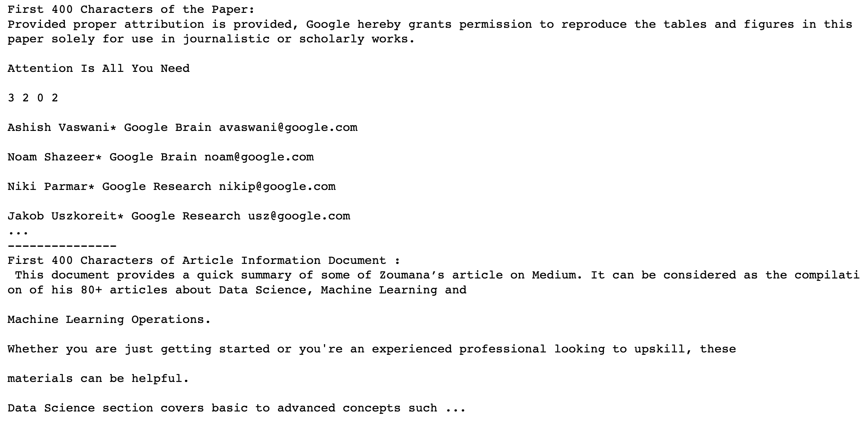The height and width of the screenshot is (425, 868).
Task: Click the name 'Noam Shazeer'
Action: (51, 157)
